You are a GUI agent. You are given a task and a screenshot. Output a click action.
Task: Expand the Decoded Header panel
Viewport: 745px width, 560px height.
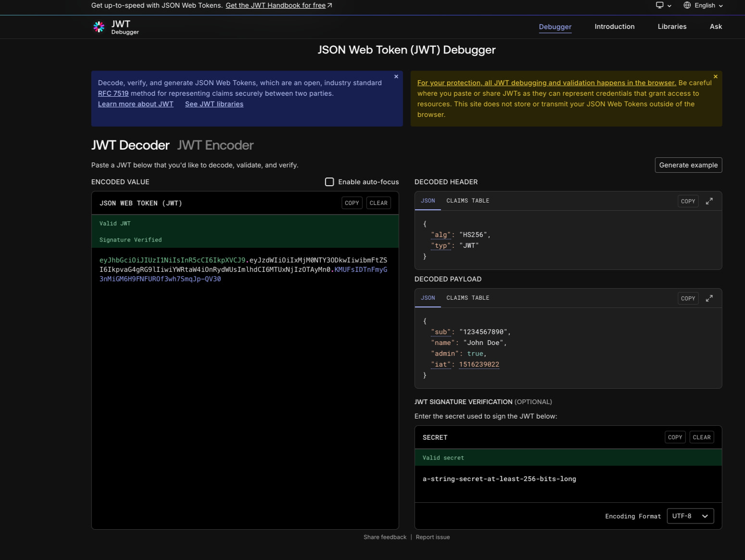[709, 201]
